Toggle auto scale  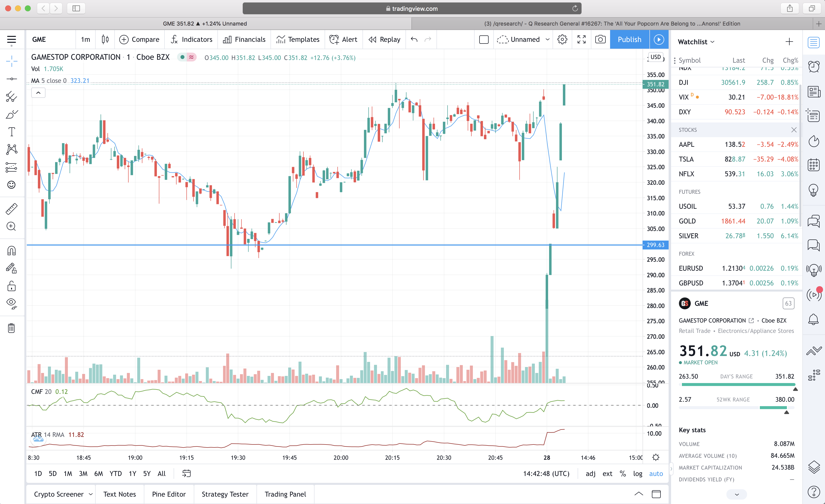656,474
